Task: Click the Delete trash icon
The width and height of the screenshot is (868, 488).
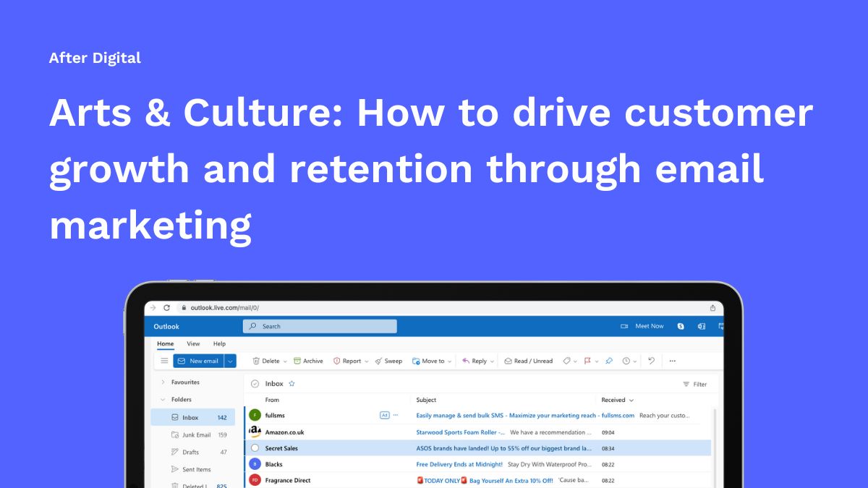Action: (256, 361)
